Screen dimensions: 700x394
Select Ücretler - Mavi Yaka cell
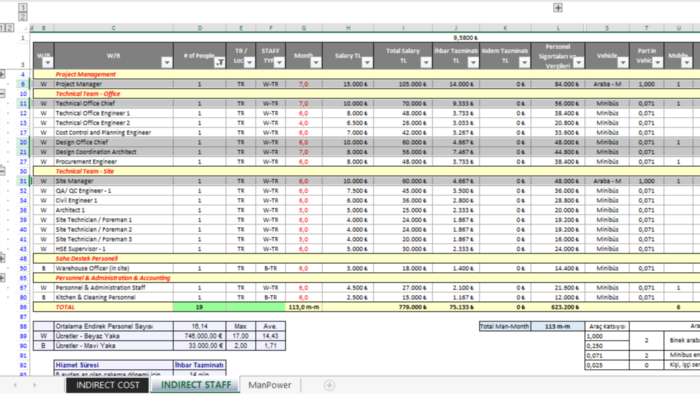(113, 346)
